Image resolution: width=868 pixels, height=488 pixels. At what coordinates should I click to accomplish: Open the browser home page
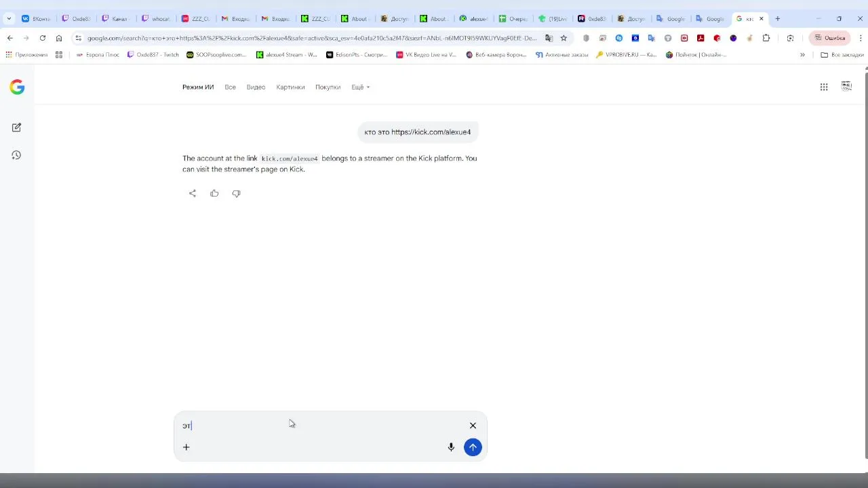click(59, 38)
